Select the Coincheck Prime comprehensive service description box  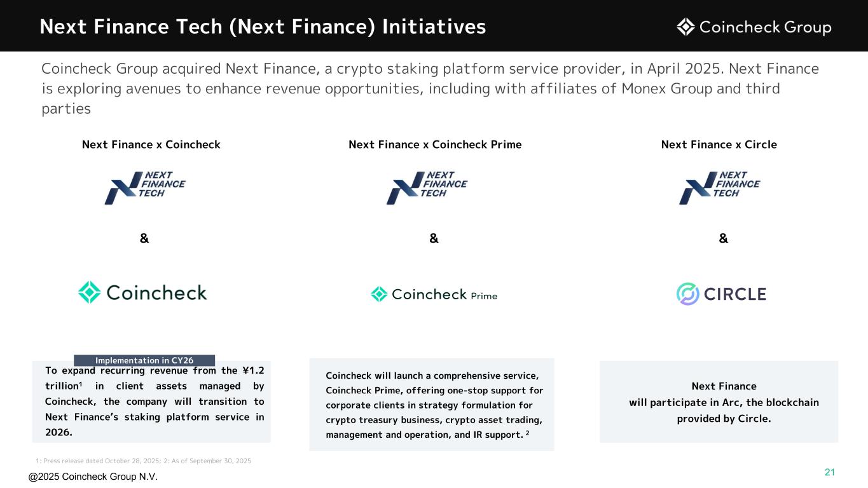(x=431, y=405)
